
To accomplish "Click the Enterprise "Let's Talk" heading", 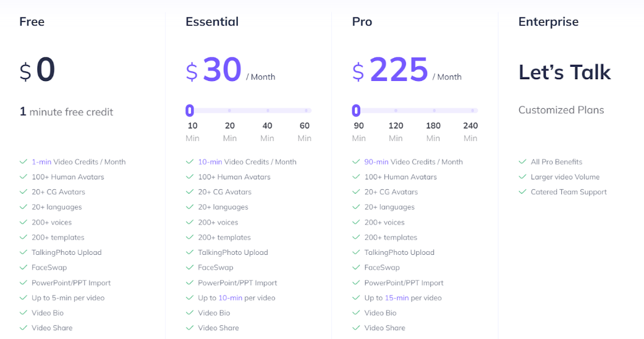I will tap(564, 72).
